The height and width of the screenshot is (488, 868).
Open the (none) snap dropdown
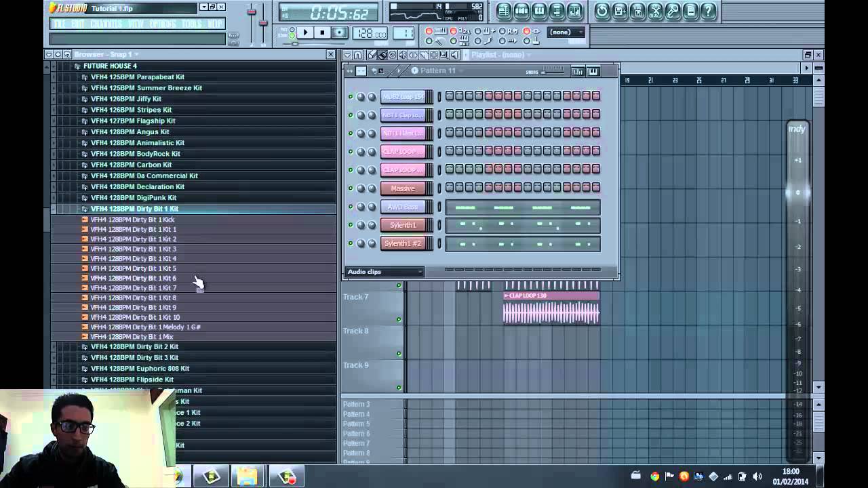click(567, 33)
